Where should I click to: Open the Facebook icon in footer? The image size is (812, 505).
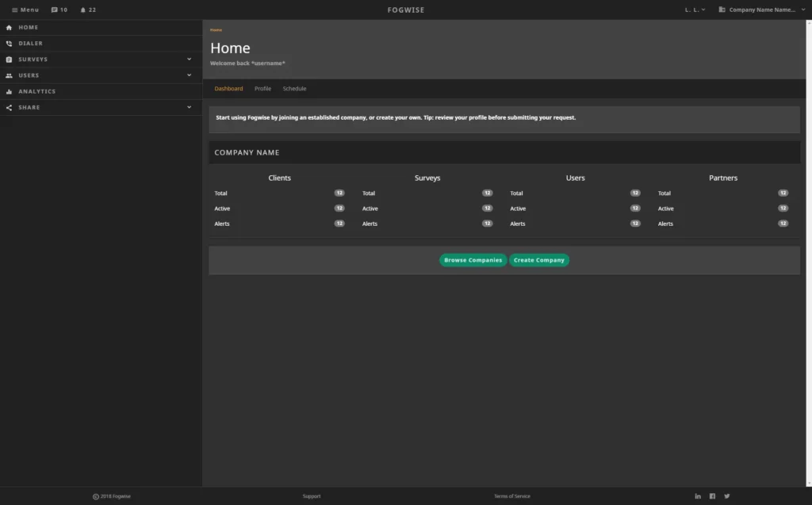pos(712,496)
